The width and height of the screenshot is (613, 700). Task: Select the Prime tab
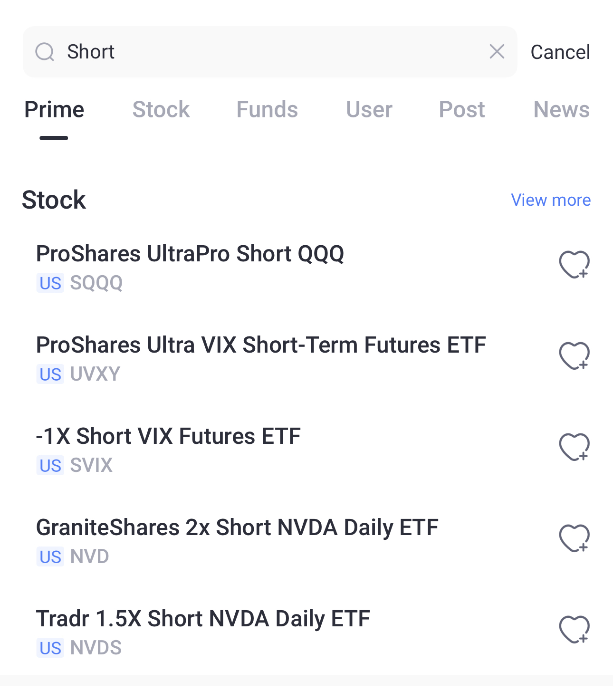pyautogui.click(x=54, y=109)
